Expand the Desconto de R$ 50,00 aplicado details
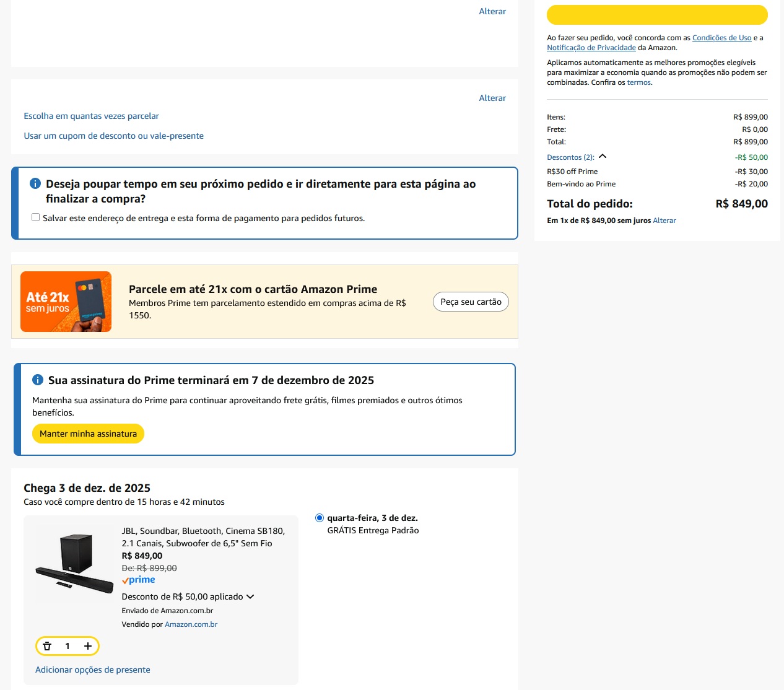The image size is (784, 690). point(250,596)
